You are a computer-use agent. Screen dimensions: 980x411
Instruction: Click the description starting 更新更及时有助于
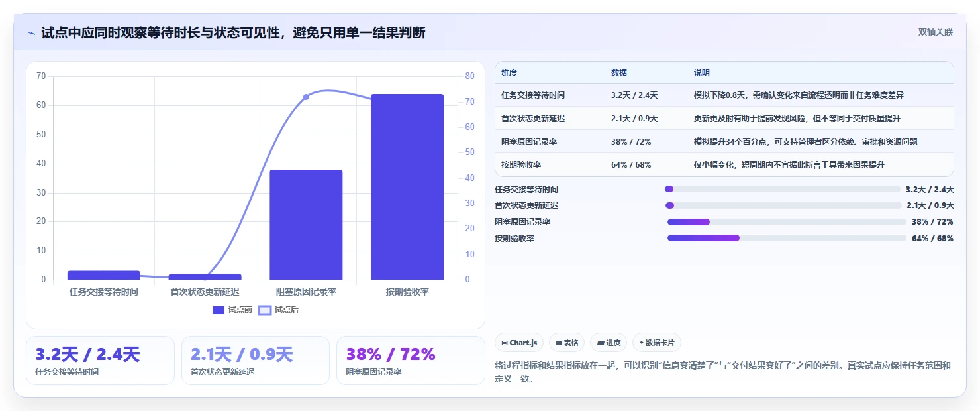pos(797,119)
